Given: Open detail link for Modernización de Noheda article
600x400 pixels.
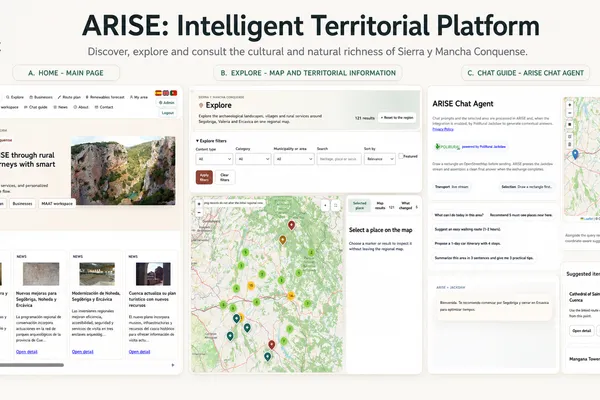Looking at the screenshot, I should pyautogui.click(x=82, y=352).
